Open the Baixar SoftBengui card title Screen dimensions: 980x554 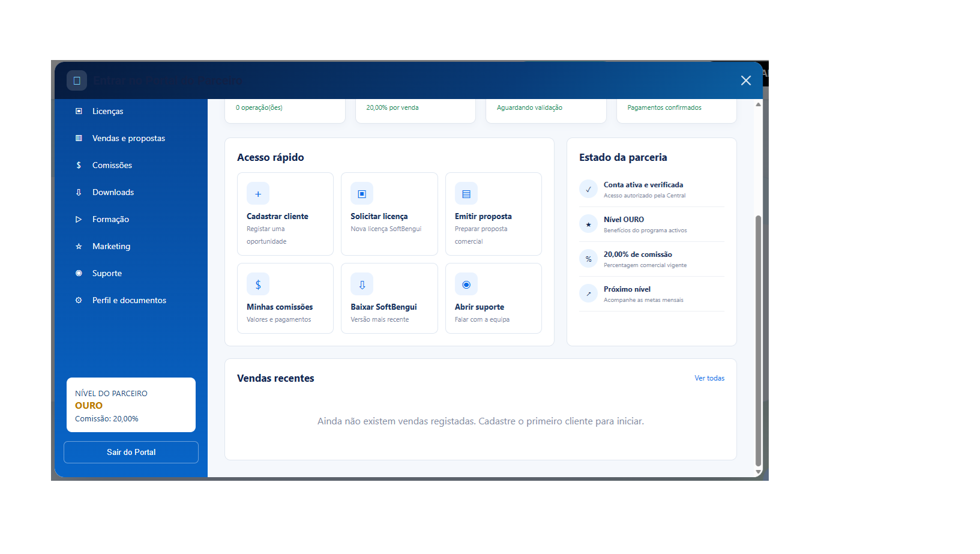click(383, 307)
